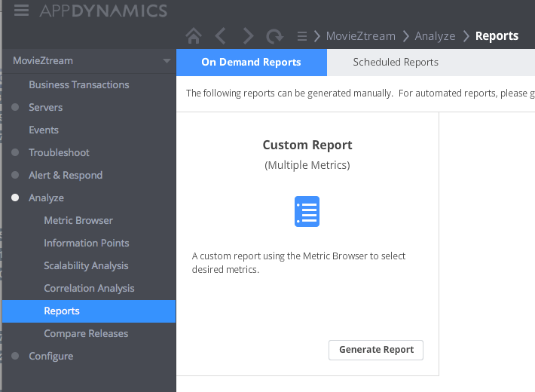Image resolution: width=535 pixels, height=392 pixels.
Task: Expand the MovieZtream application dropdown arrow
Action: pyautogui.click(x=167, y=61)
